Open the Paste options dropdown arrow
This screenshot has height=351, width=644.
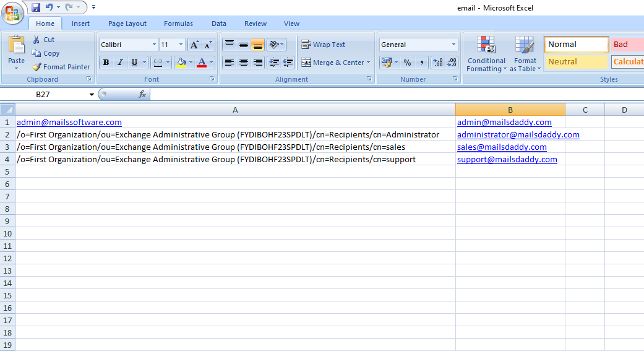17,68
